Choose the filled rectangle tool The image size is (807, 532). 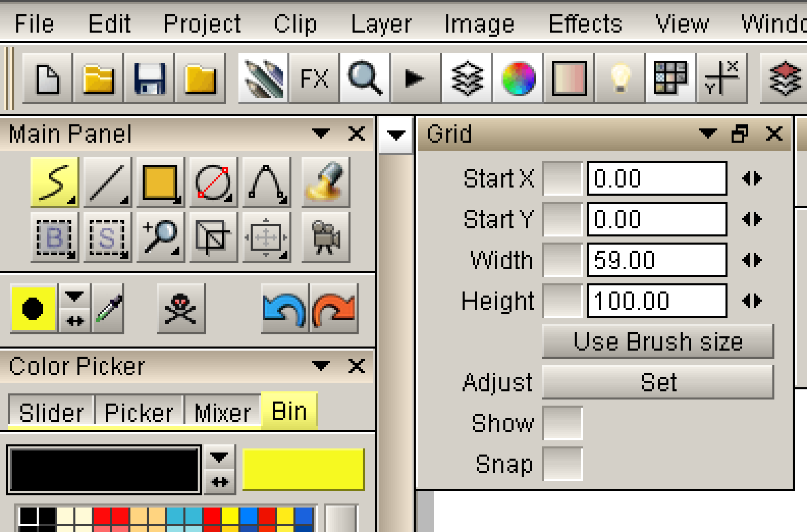(160, 182)
